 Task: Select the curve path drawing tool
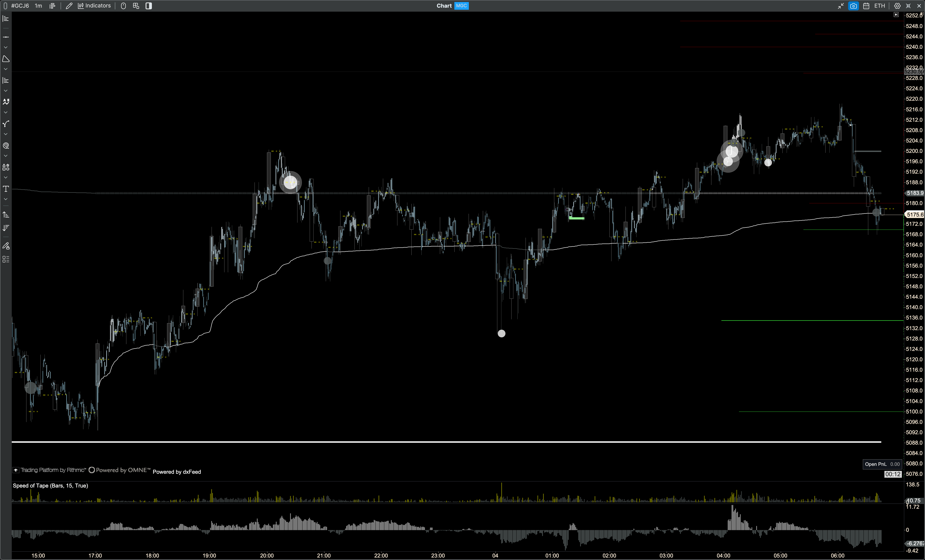coord(6,124)
